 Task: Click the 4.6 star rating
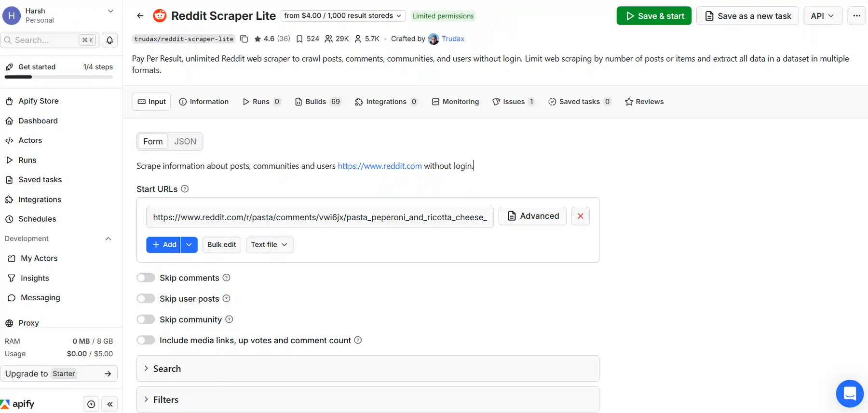[x=272, y=39]
